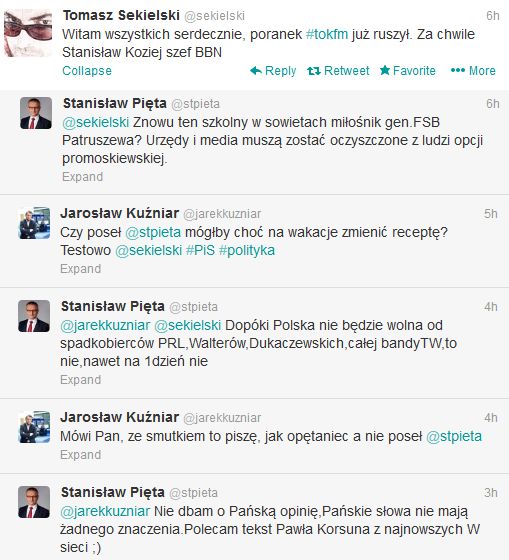Image resolution: width=509 pixels, height=560 pixels.
Task: Collapse Tomasz Sekielski's tweet
Action: 87,71
